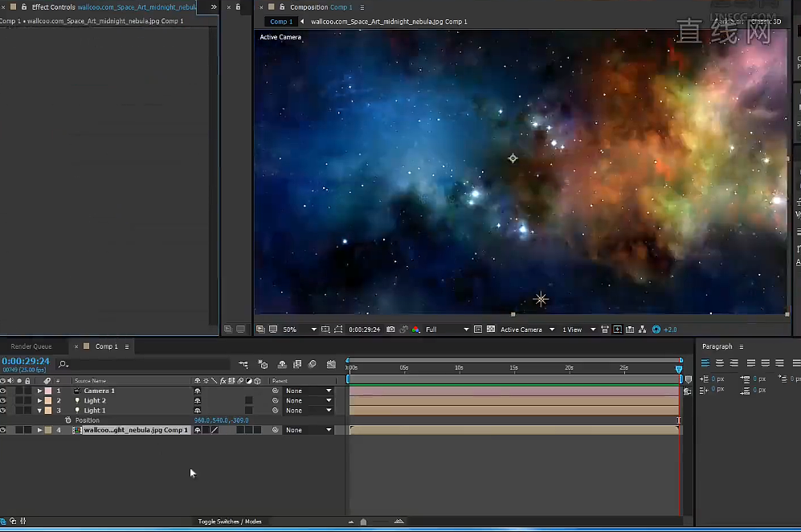Open Parent dropdown for Light 1

pos(309,411)
